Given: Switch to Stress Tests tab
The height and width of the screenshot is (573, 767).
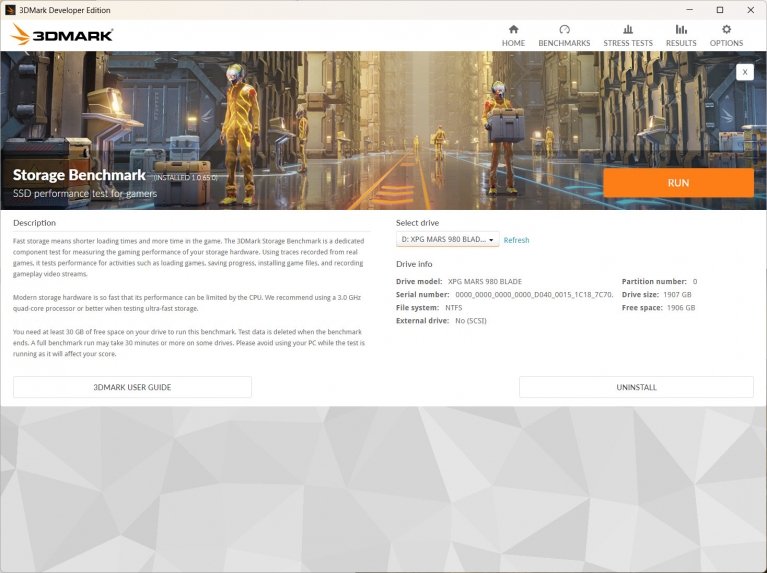Looking at the screenshot, I should pyautogui.click(x=628, y=36).
